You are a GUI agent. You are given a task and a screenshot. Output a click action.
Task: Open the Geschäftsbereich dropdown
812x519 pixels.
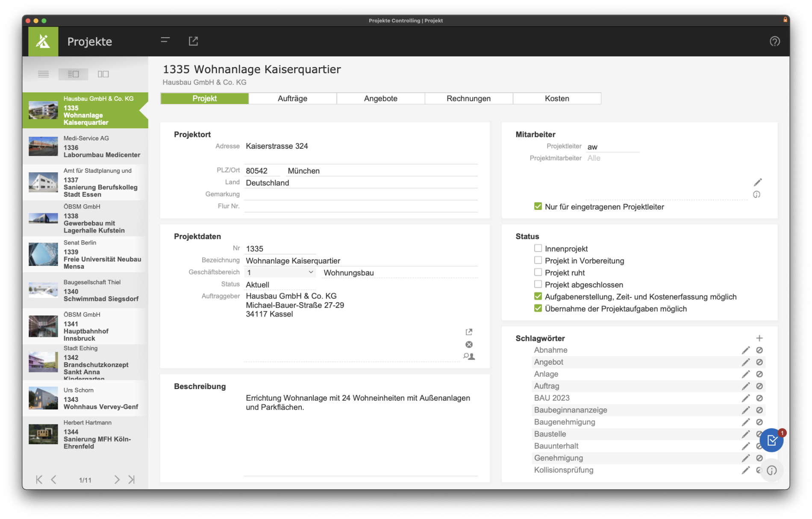pos(280,272)
